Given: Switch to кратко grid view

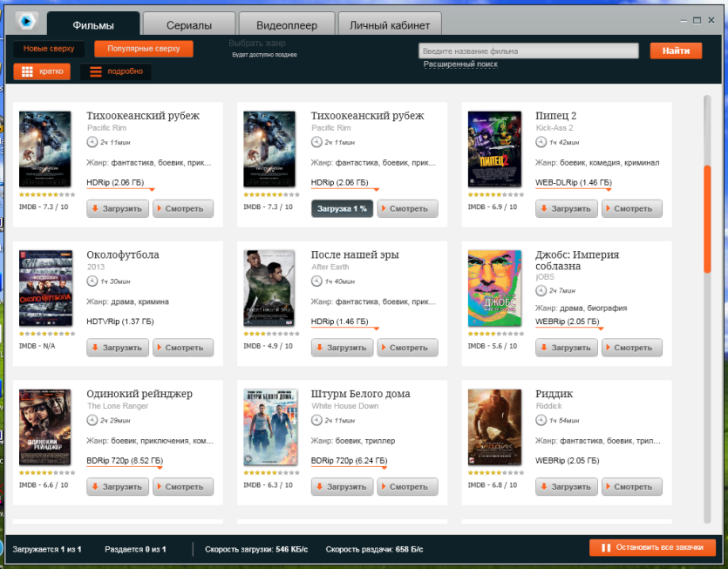Looking at the screenshot, I should click(42, 71).
